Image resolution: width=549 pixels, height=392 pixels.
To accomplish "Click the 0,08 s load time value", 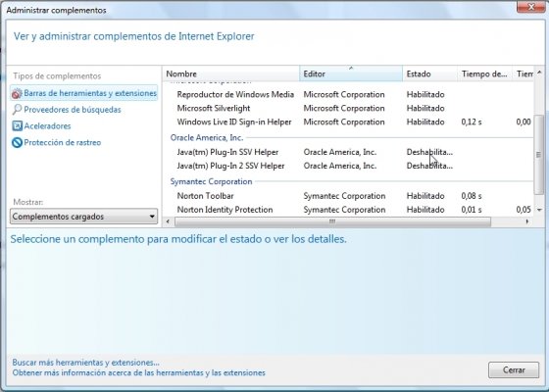I will tap(472, 196).
